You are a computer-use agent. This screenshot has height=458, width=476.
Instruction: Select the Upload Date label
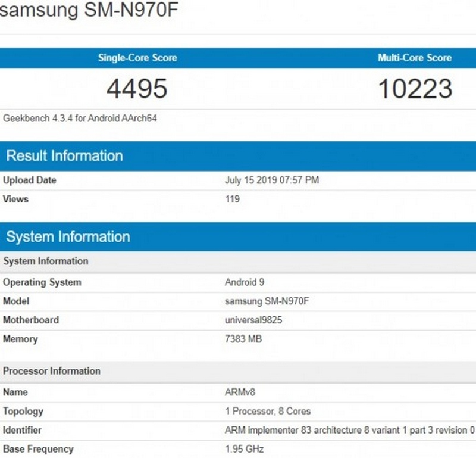[29, 180]
